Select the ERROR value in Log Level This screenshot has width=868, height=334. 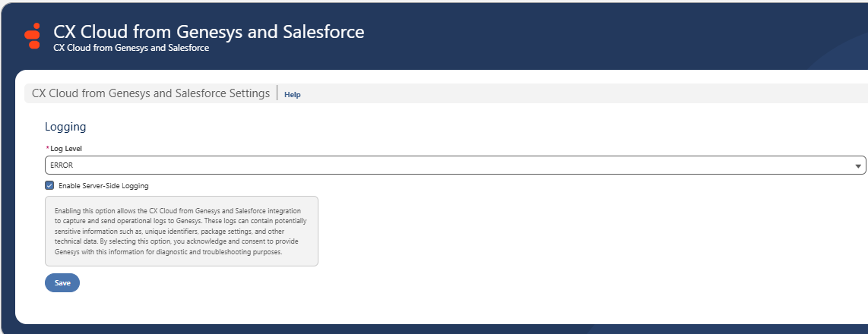pos(62,165)
